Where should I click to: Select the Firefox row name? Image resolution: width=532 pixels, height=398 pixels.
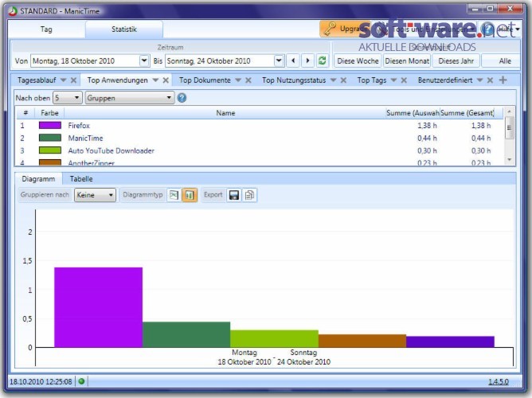[79, 126]
